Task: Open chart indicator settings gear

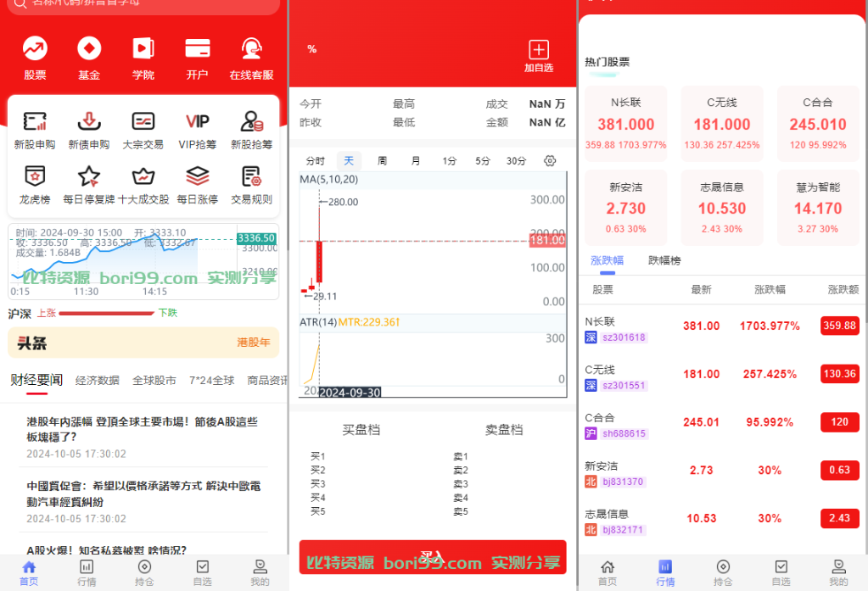Action: pyautogui.click(x=550, y=159)
